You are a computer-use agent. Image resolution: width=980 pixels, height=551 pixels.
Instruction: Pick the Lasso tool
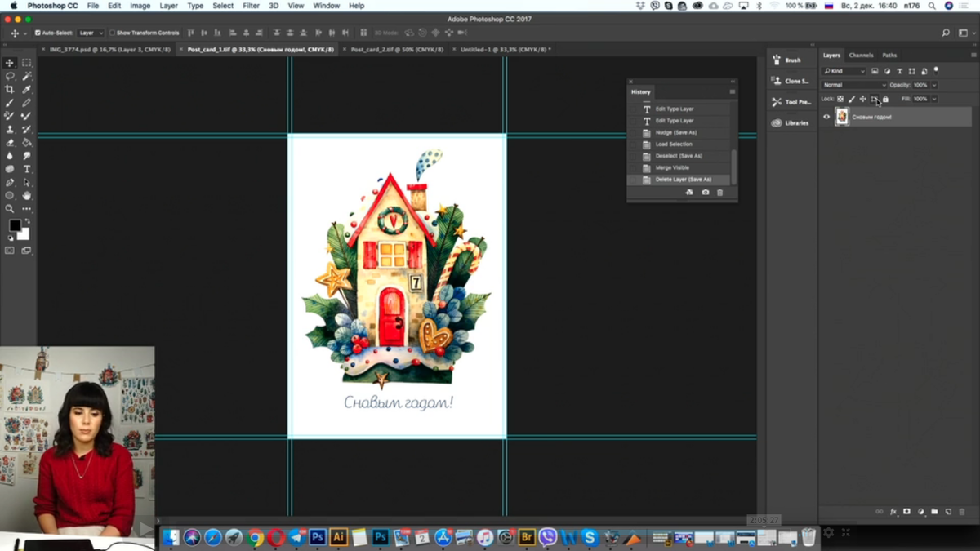tap(10, 76)
